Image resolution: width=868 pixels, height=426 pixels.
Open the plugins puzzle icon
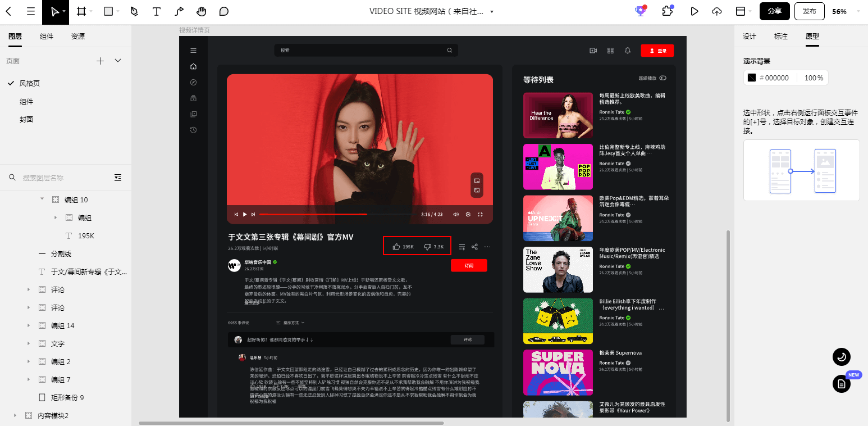[x=668, y=11]
